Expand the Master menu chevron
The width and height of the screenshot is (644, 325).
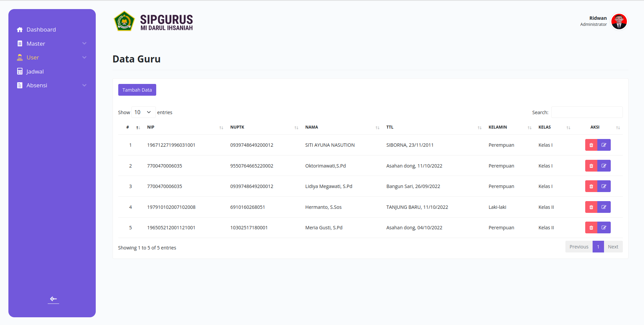coord(84,44)
